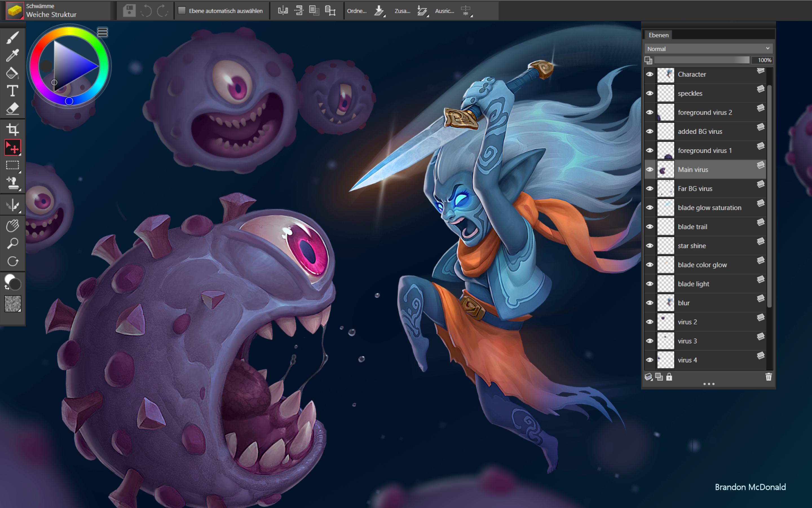
Task: Click the Layers panel vertical scrollbar
Action: [769, 196]
